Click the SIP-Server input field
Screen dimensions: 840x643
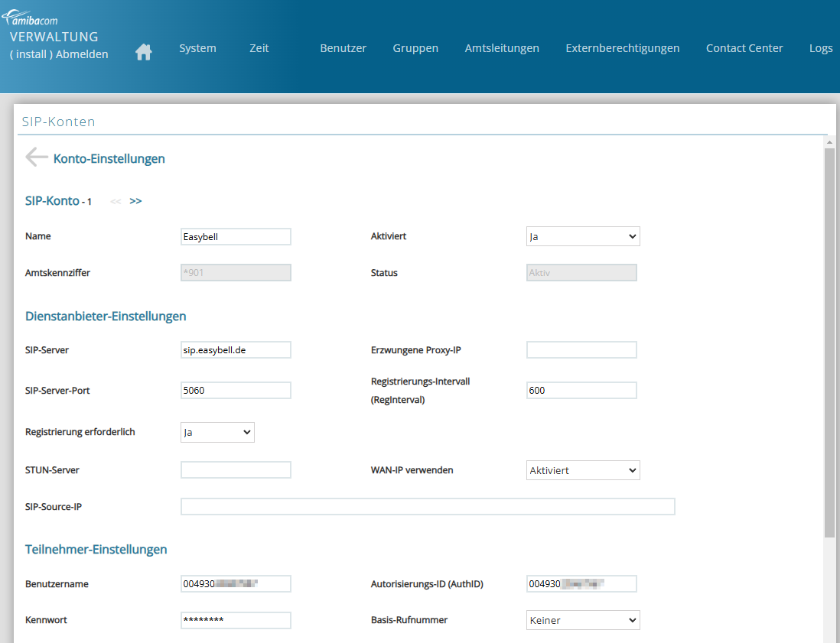[x=236, y=349]
